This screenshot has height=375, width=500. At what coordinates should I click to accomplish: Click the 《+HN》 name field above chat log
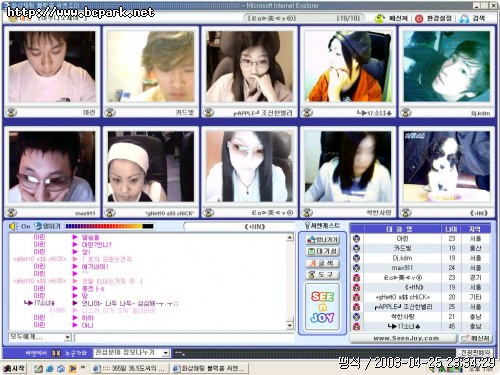click(240, 227)
